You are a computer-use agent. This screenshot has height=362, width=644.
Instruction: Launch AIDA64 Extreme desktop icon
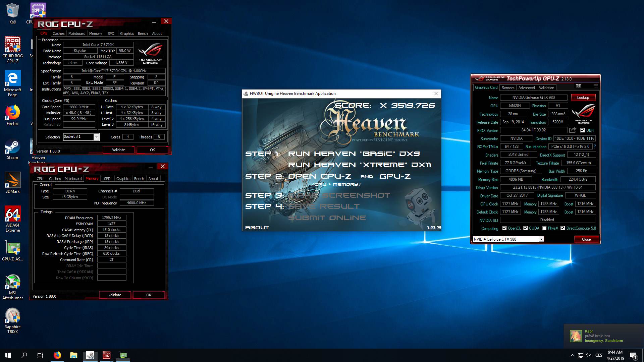coord(12,219)
